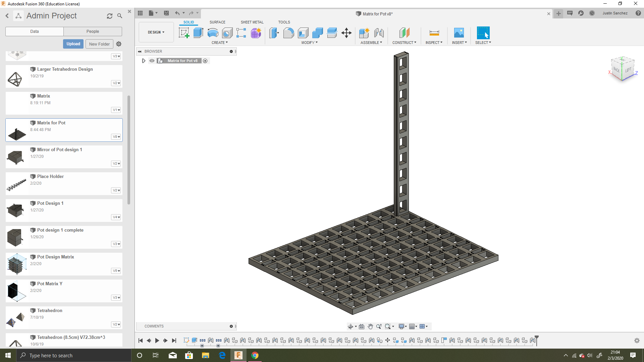Open the Orbit navigation tool
The height and width of the screenshot is (362, 644).
click(351, 326)
